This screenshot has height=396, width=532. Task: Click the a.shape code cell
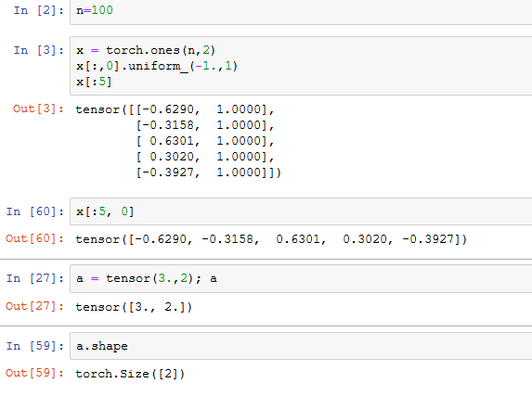tap(301, 346)
